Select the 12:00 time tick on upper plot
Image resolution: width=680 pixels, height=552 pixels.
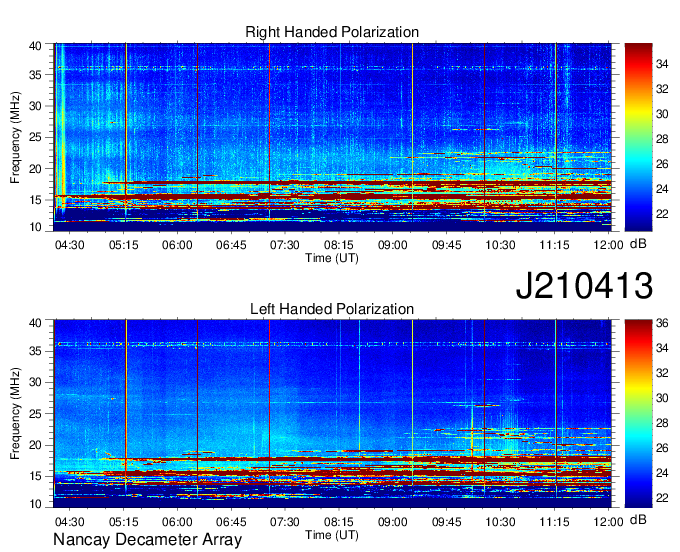pos(608,245)
